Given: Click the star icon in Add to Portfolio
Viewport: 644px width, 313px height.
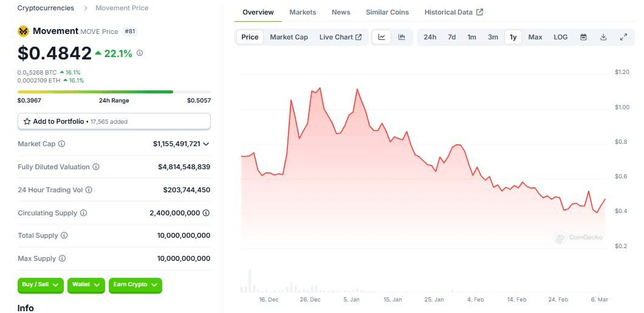Looking at the screenshot, I should (x=27, y=121).
